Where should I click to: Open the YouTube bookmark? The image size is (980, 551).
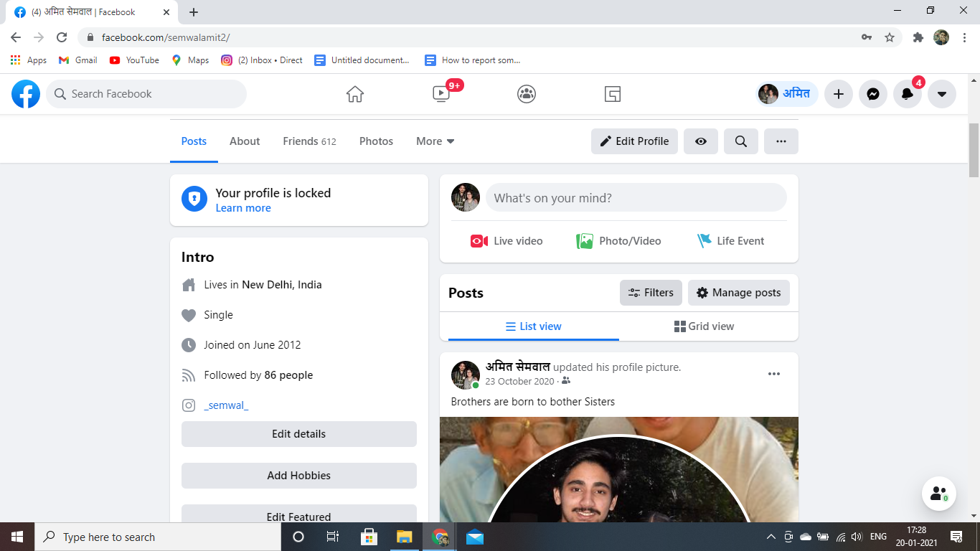coord(134,60)
